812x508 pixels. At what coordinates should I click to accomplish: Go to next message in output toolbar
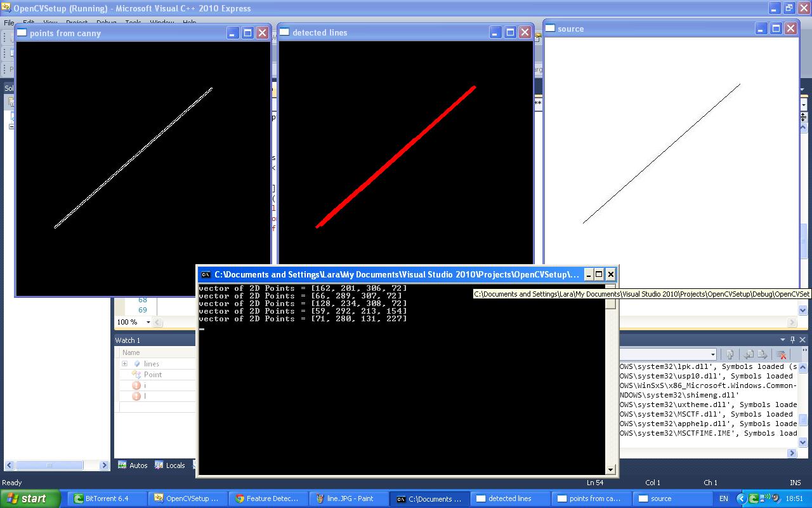(x=762, y=354)
